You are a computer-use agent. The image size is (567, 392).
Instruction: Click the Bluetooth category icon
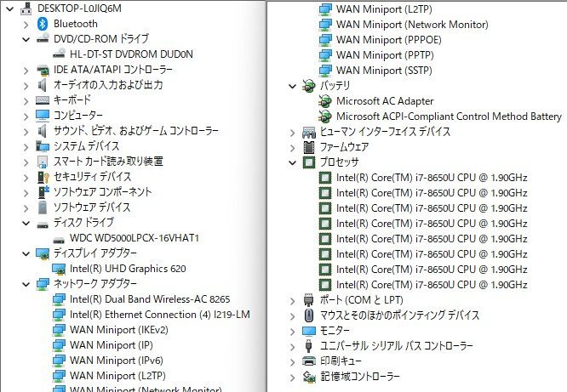(43, 24)
